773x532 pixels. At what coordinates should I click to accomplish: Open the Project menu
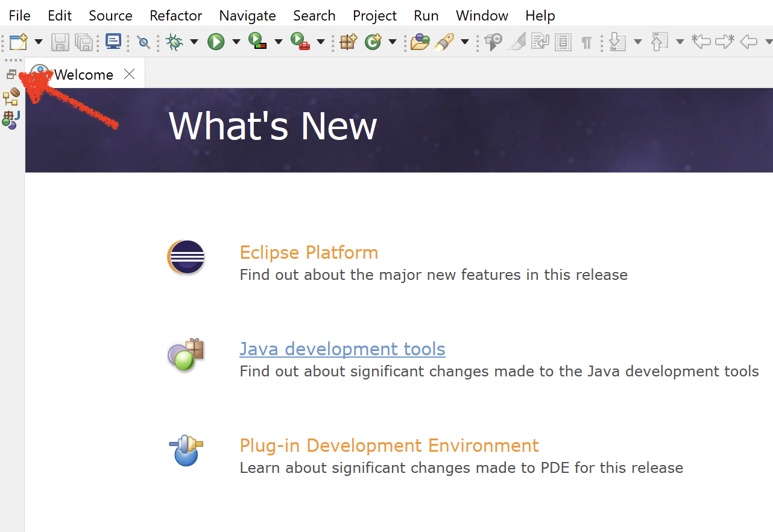tap(374, 16)
